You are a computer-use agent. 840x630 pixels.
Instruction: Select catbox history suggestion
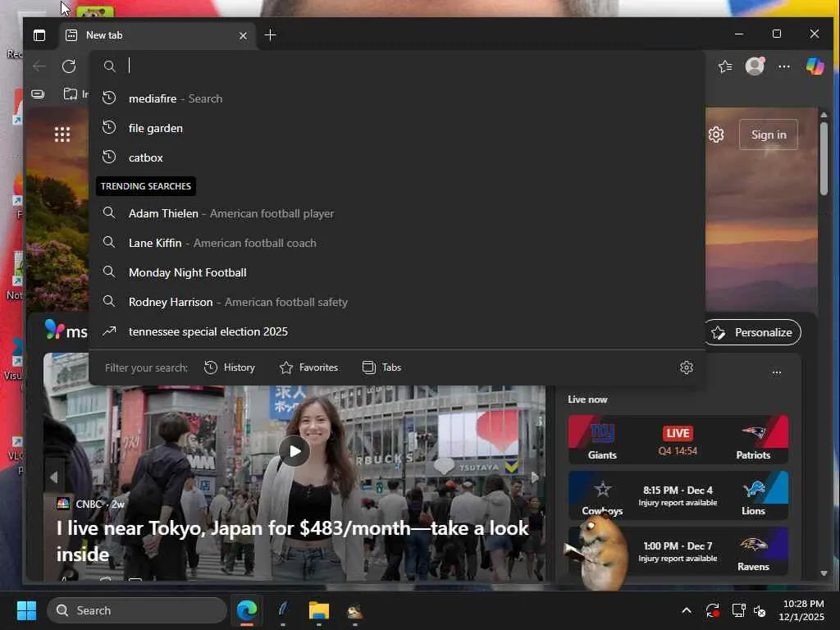(x=396, y=157)
